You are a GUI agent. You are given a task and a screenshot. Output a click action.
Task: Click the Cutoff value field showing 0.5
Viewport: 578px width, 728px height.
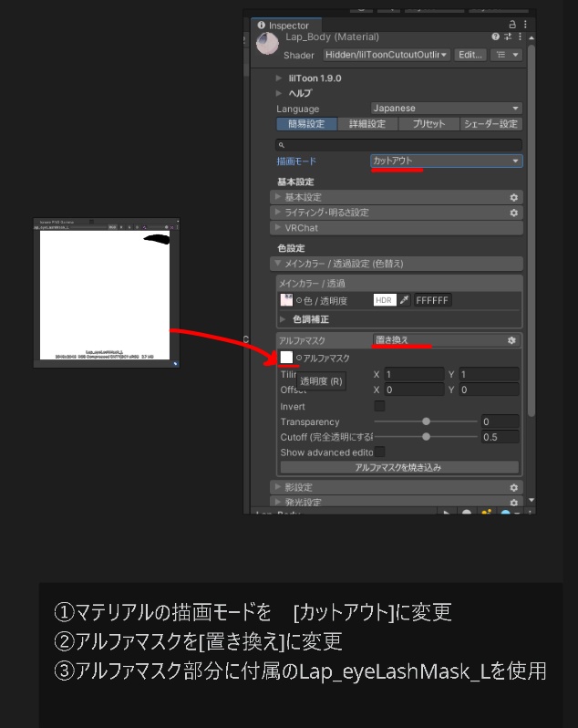pos(501,437)
